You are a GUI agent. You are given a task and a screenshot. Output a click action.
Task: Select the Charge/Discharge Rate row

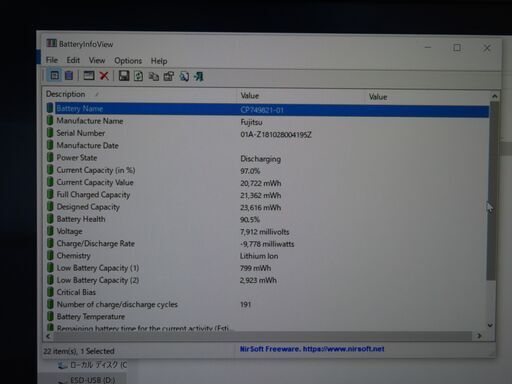(268, 244)
